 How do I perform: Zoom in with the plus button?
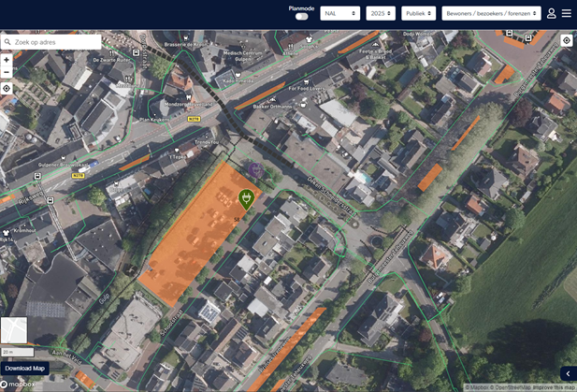click(x=7, y=60)
